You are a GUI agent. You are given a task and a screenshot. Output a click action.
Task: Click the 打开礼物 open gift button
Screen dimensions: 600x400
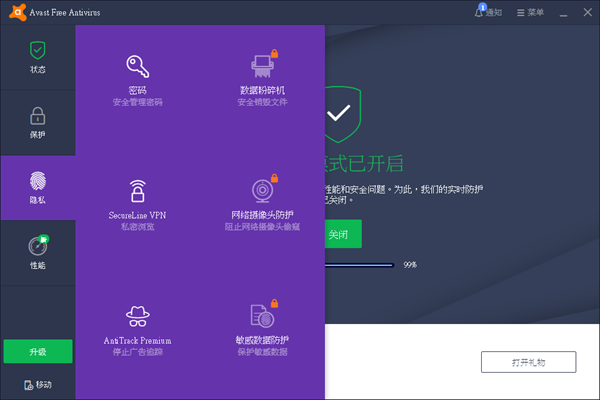click(x=528, y=362)
